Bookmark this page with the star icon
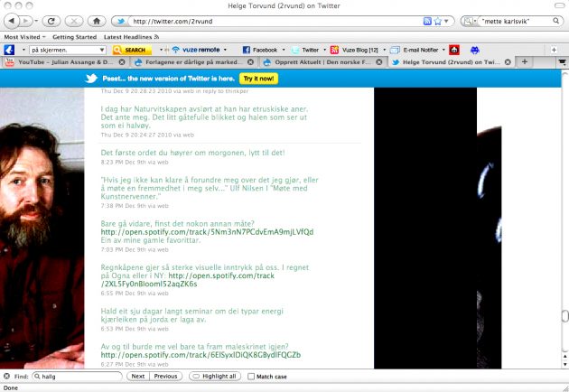Screen dimensions: 569x392 point(438,21)
